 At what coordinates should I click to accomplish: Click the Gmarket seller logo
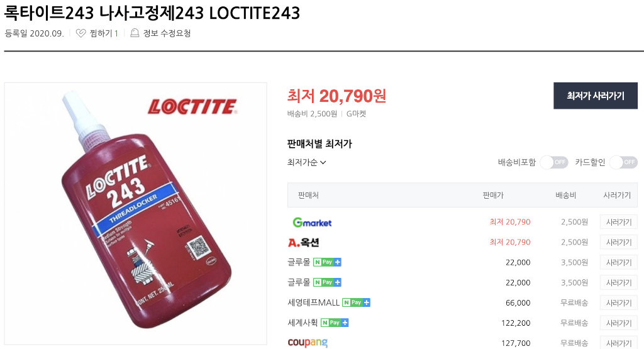click(312, 222)
